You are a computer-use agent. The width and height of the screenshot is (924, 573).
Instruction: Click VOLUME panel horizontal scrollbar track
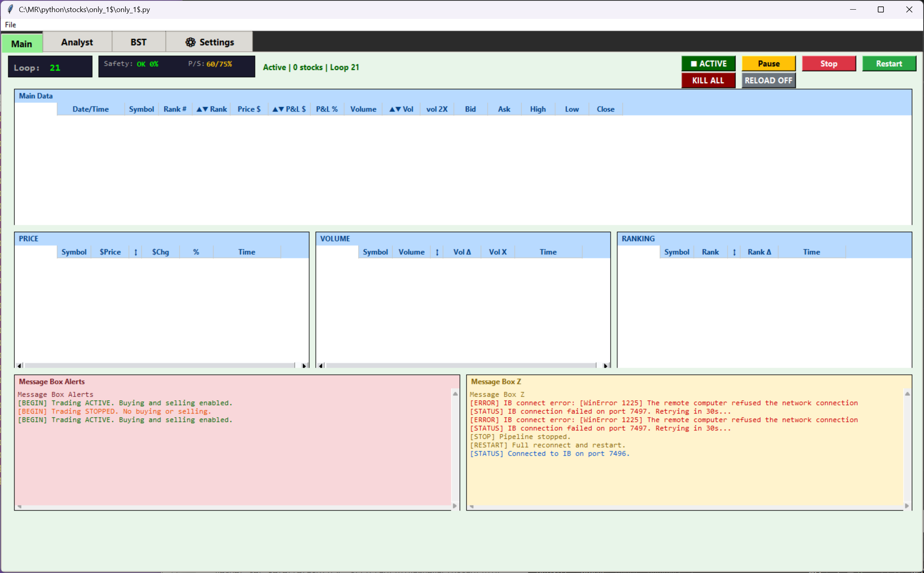point(461,365)
